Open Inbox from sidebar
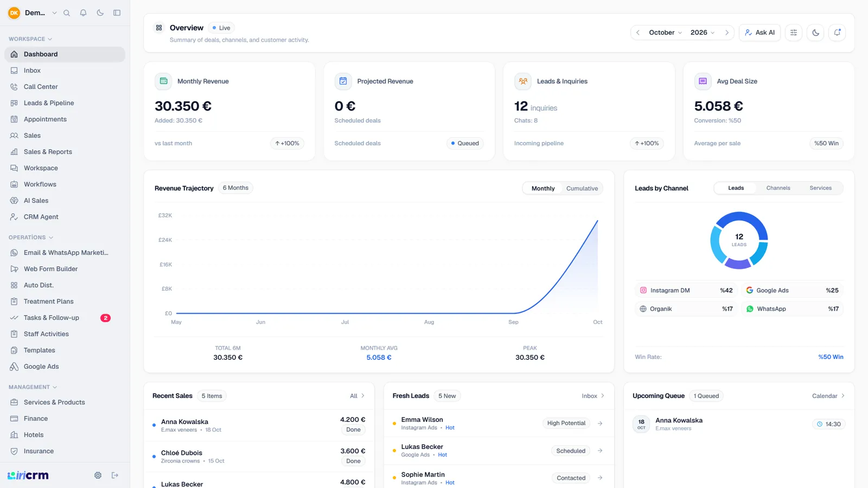868x488 pixels. click(65, 70)
